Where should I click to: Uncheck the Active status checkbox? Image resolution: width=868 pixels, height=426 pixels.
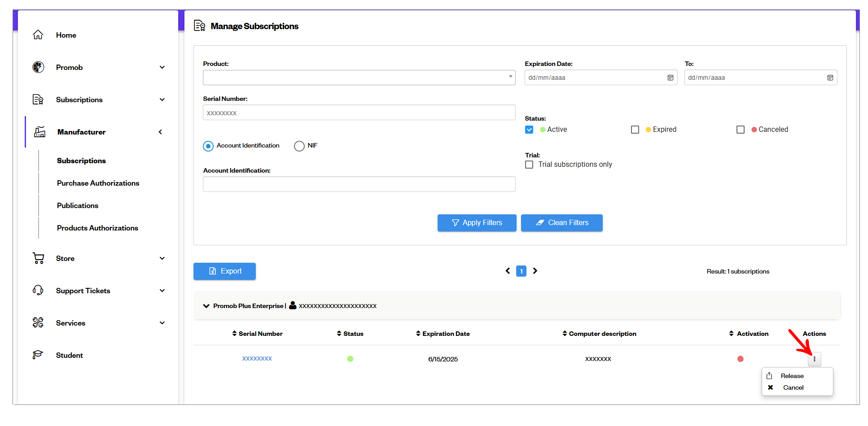(529, 130)
